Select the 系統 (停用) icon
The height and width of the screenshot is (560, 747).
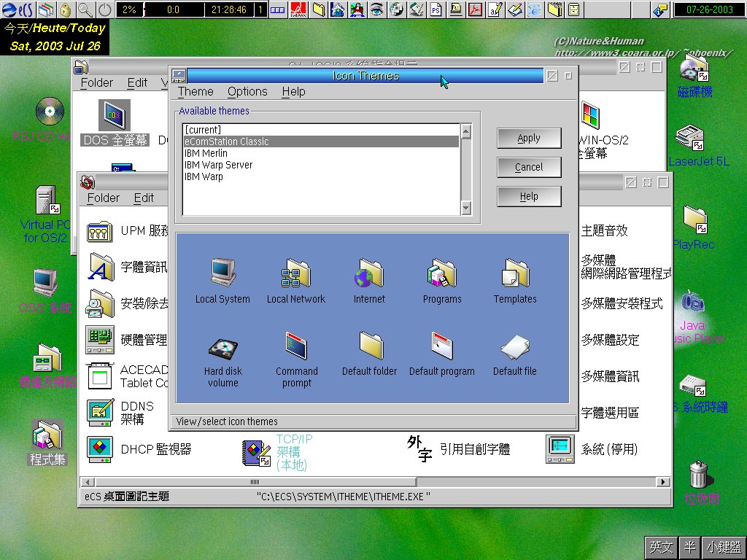(560, 449)
